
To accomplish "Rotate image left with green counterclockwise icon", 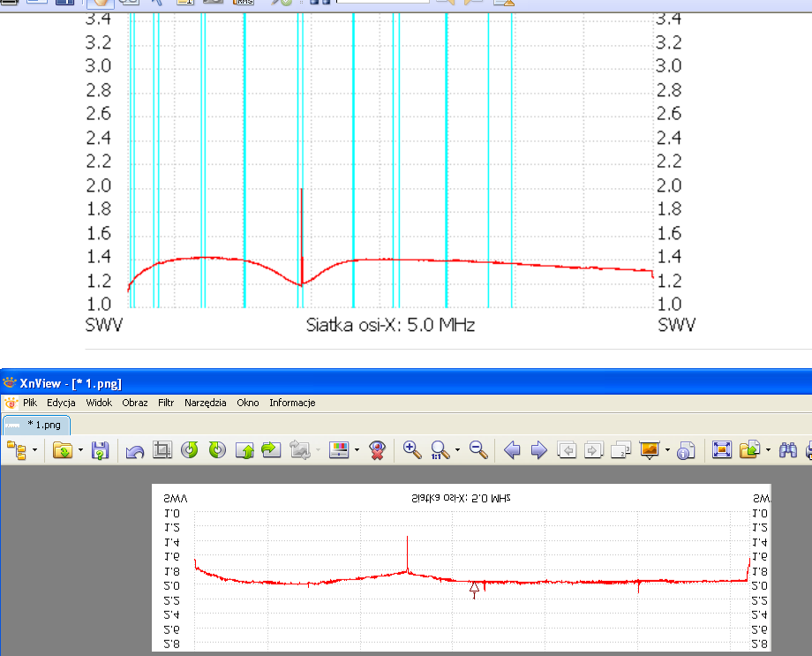I will click(x=190, y=450).
